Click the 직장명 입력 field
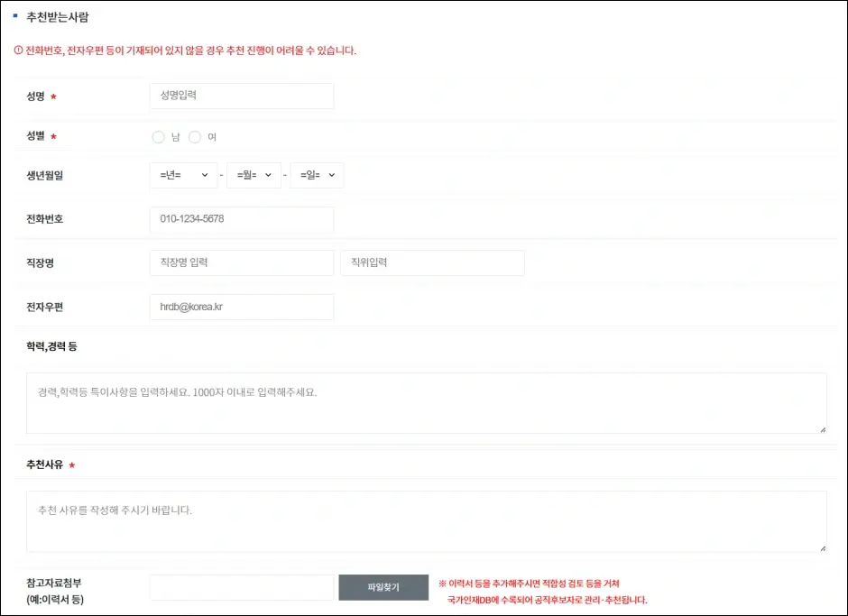The image size is (848, 616). click(x=241, y=262)
